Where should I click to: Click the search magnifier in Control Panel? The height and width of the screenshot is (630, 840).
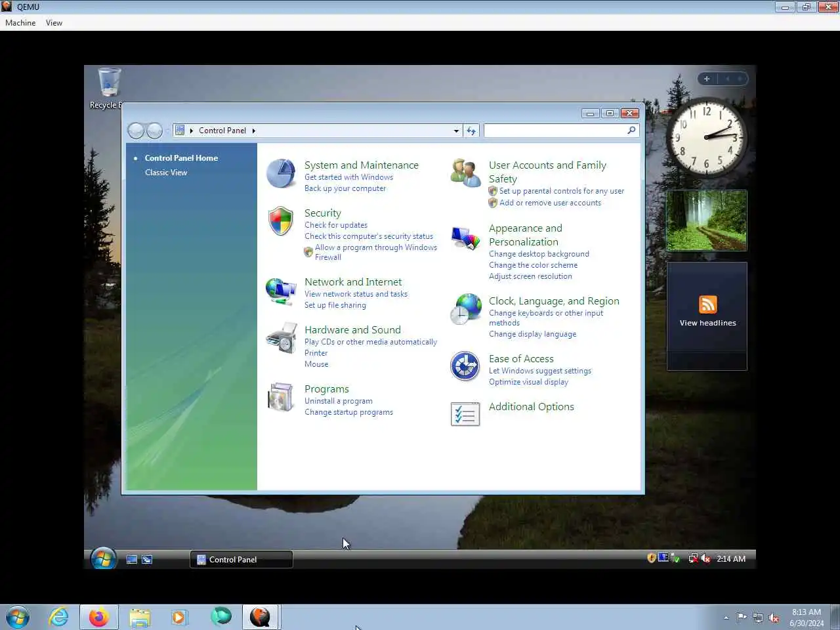[631, 130]
